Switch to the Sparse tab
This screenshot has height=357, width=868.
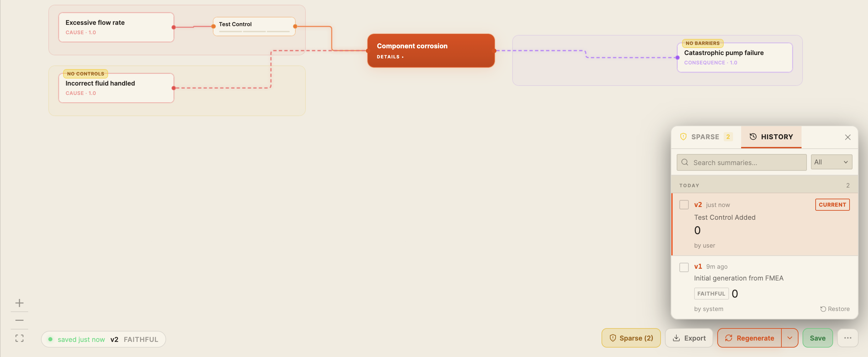click(706, 137)
